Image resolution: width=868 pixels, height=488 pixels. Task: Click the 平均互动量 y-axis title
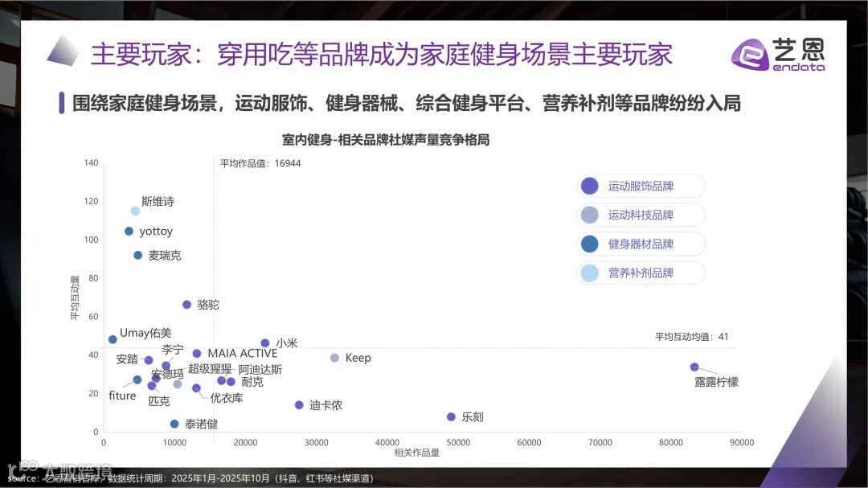[x=74, y=297]
